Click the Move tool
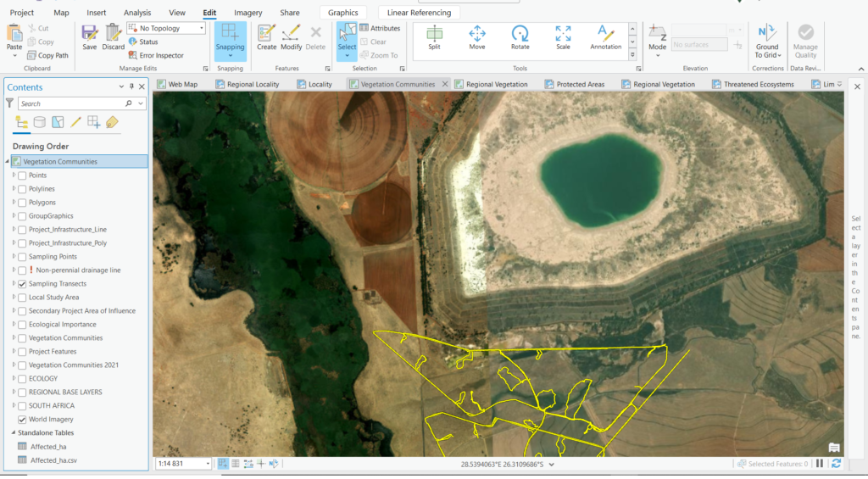Image resolution: width=868 pixels, height=479 pixels. (x=477, y=36)
